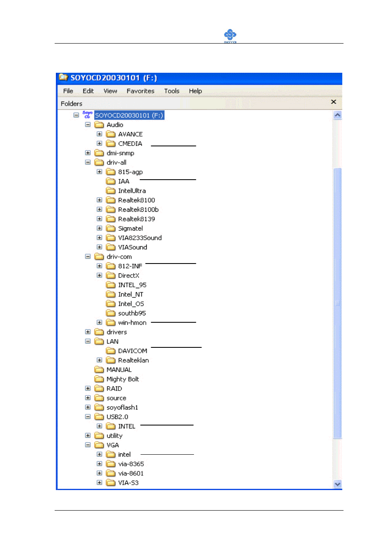The height and width of the screenshot is (555, 392).
Task: Select the "812-INF" folder label
Action: 130,266
